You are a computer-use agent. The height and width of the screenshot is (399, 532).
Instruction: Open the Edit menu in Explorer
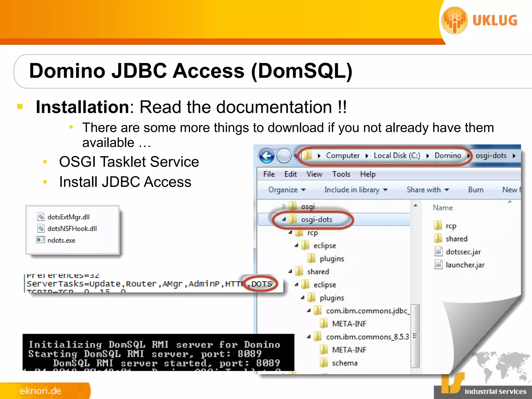coord(290,174)
